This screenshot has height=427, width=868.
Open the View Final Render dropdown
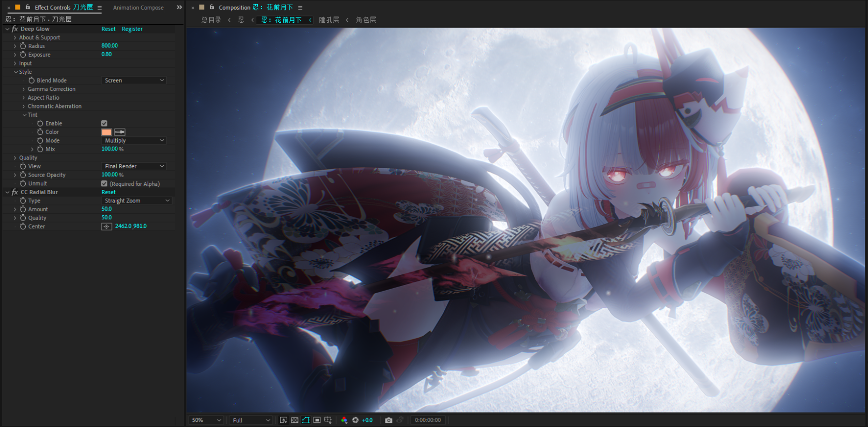(134, 166)
